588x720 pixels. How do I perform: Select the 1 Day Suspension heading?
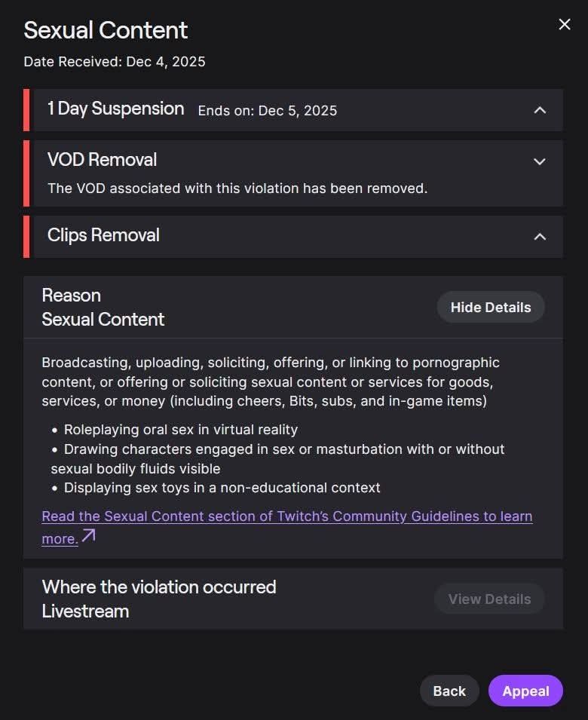115,109
